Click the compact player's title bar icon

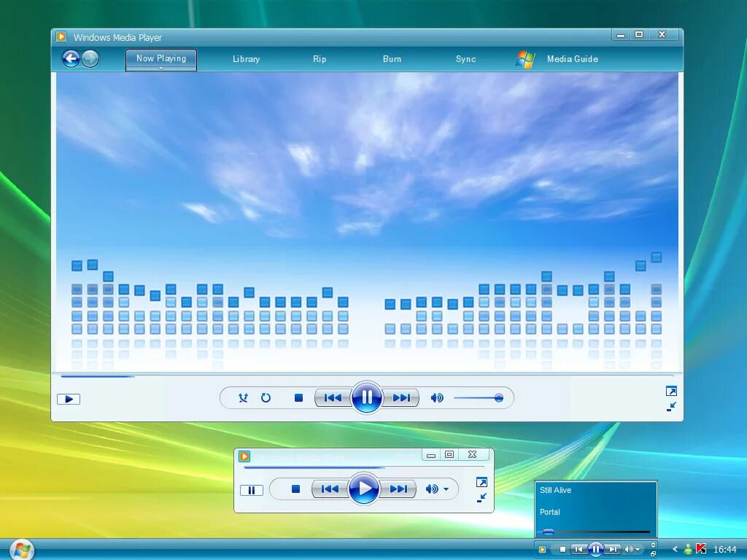coord(244,456)
